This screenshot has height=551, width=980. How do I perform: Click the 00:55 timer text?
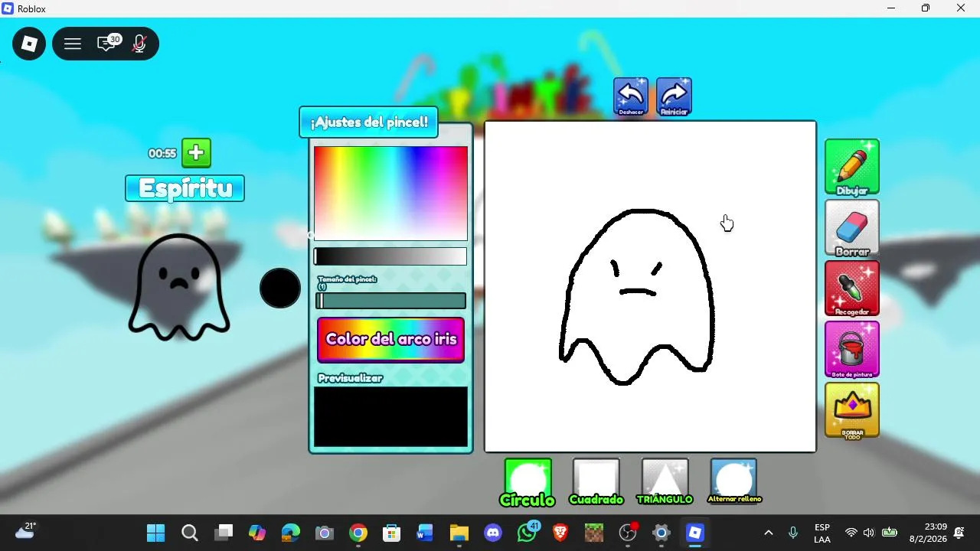pyautogui.click(x=162, y=154)
